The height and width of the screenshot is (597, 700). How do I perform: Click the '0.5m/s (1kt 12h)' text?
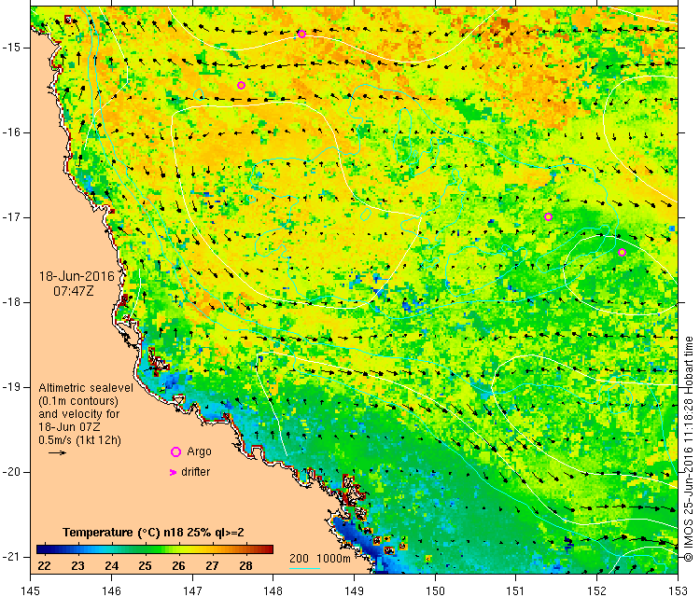[x=79, y=440]
